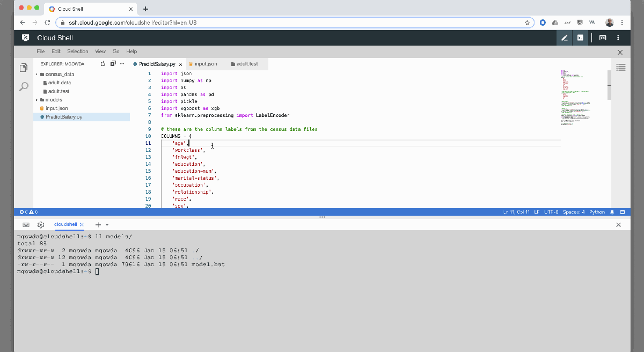Bookmark this page with star icon
644x352 pixels.
coord(527,23)
